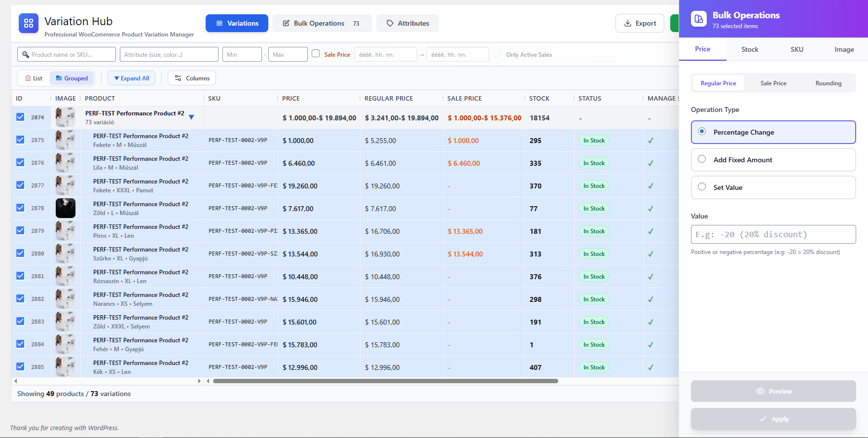Click the percentage Value input field
Viewport: 868px width, 438px height.
tap(773, 234)
